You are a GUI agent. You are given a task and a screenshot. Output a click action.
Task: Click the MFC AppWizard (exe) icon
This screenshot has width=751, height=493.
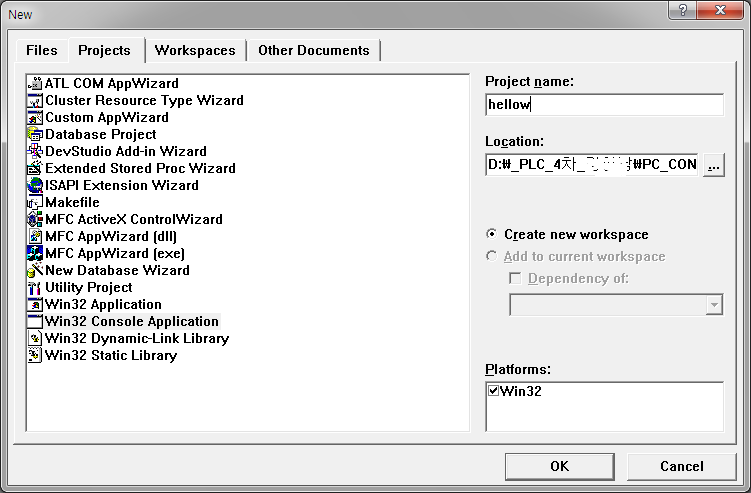click(35, 253)
